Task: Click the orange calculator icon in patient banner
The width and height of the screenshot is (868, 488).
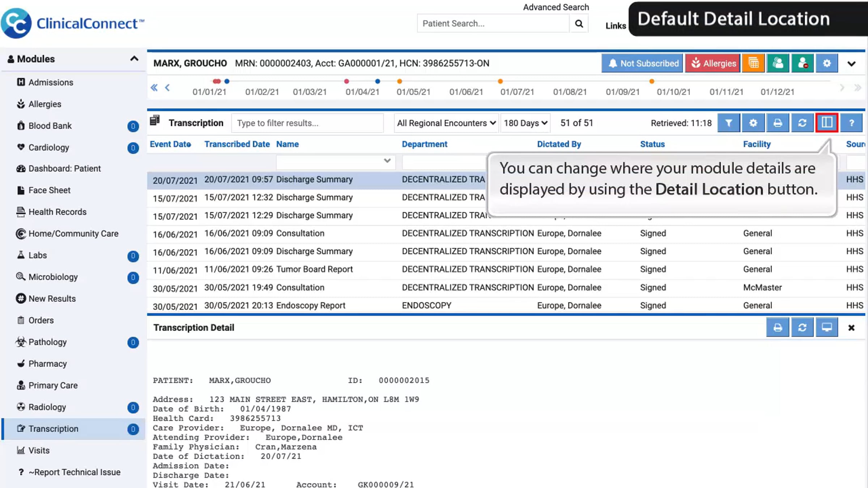Action: point(753,63)
